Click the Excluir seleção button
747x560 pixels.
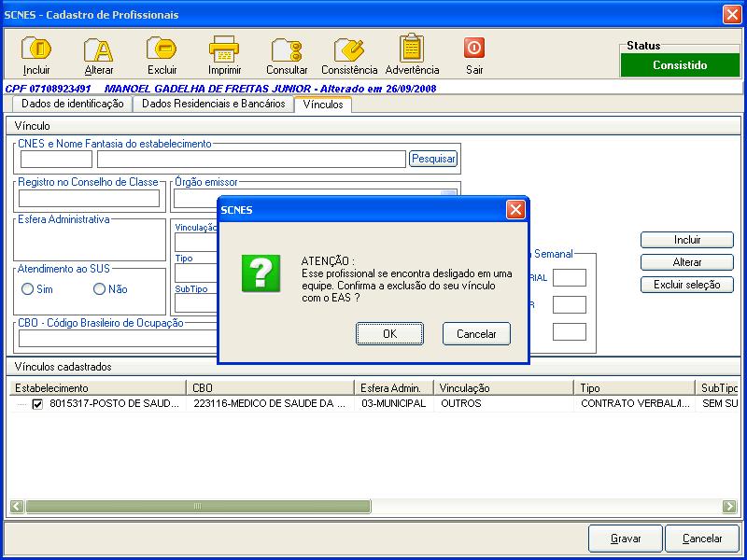[x=687, y=285]
